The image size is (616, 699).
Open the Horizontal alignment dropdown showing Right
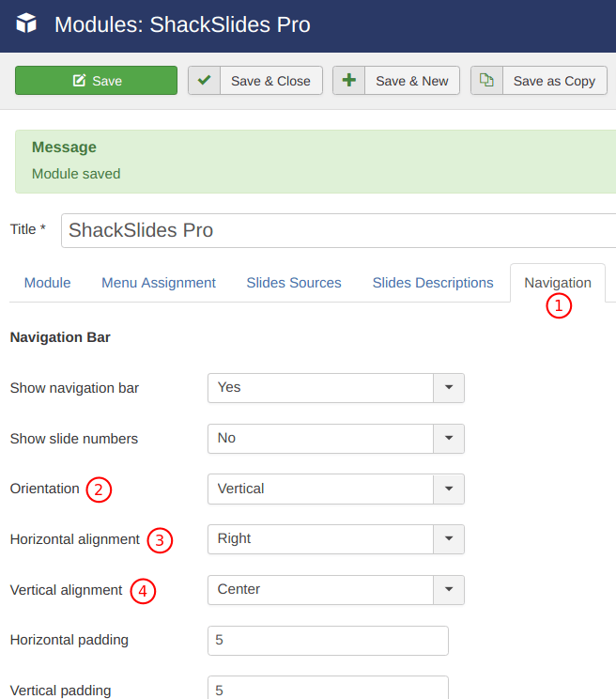tap(336, 539)
